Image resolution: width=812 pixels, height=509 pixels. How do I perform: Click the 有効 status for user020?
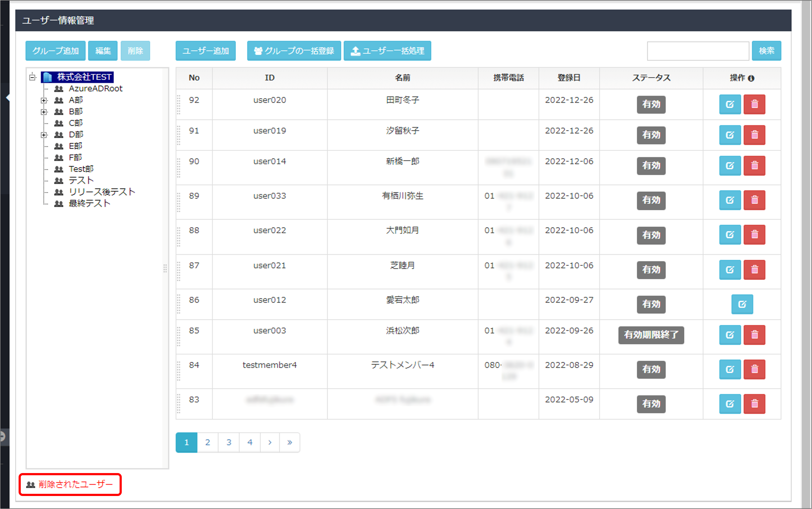(x=651, y=104)
